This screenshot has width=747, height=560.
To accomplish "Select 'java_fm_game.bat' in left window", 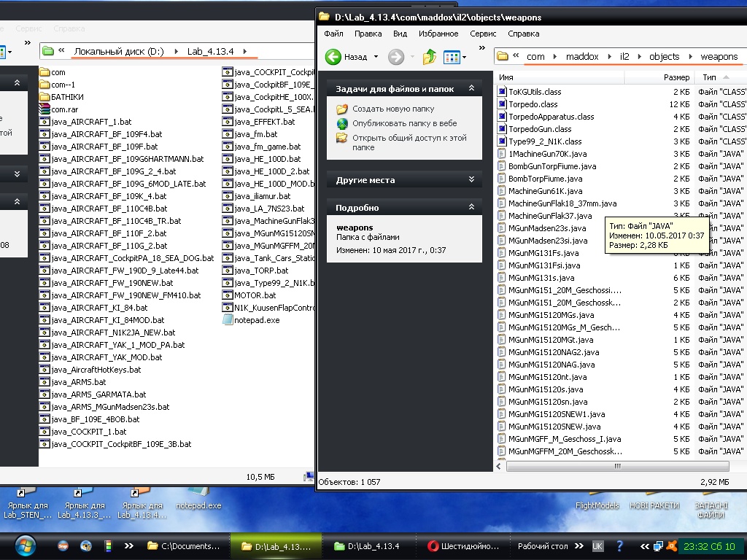I will [x=267, y=146].
